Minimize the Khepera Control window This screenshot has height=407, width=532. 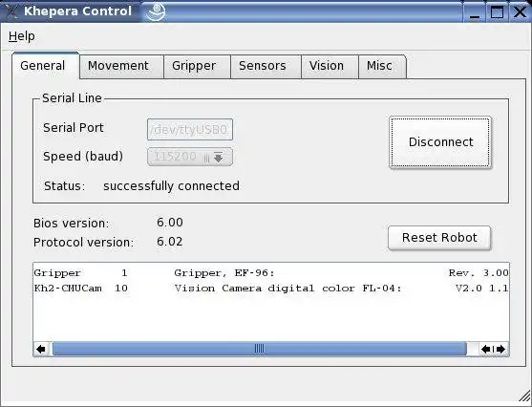click(x=475, y=11)
